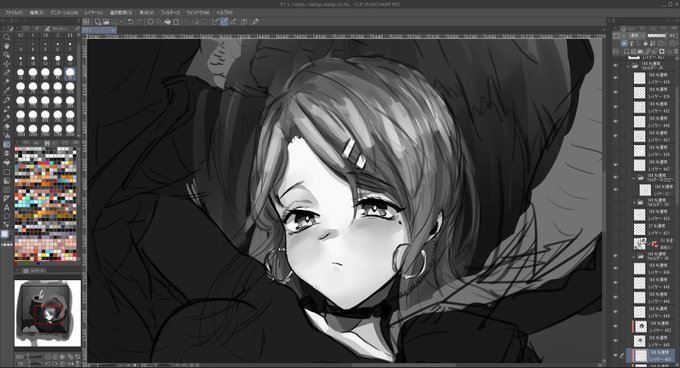This screenshot has width=680, height=368.
Task: Toggle the snap to ruler icon
Action: click(216, 21)
